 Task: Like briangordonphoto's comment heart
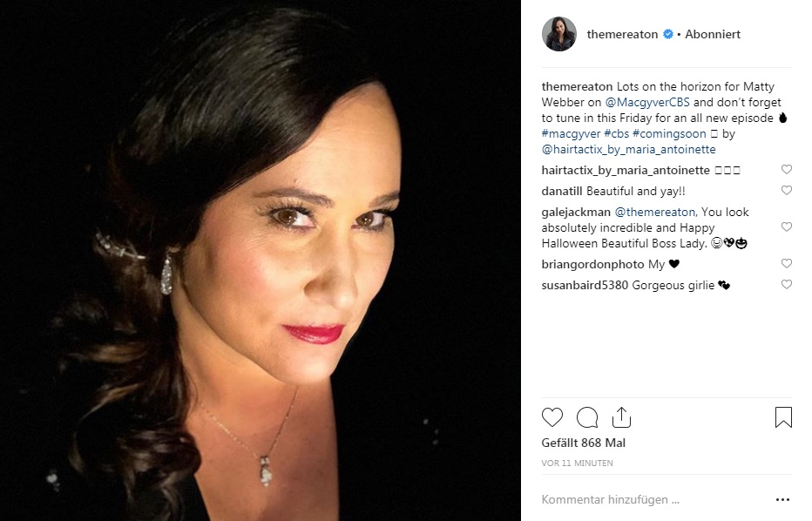coord(787,264)
